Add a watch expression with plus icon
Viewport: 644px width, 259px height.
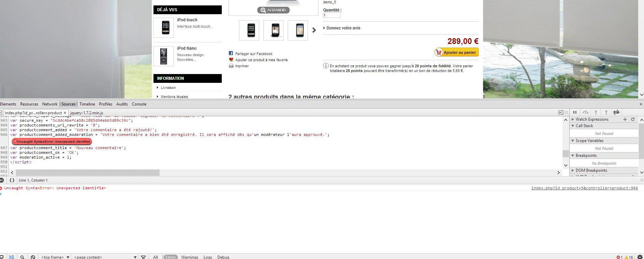tap(625, 119)
